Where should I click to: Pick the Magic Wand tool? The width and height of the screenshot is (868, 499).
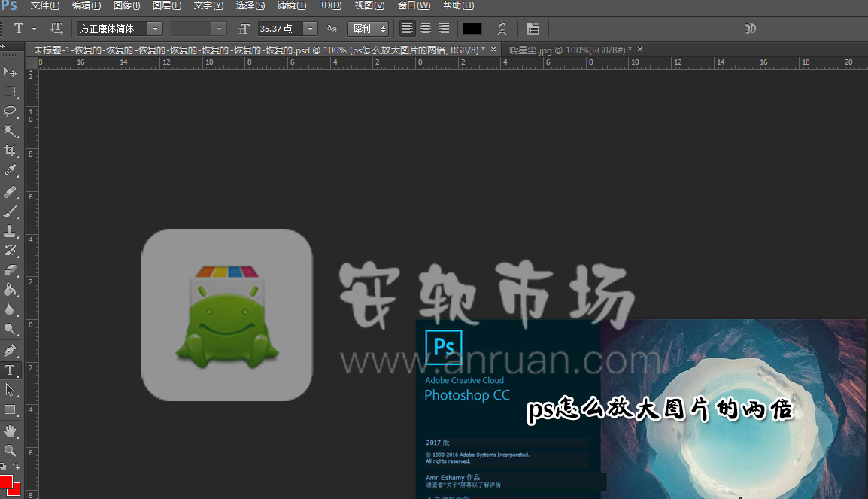click(10, 131)
